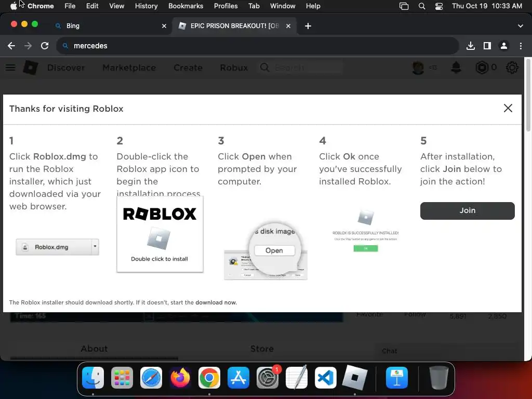Open Chrome from the dock
The height and width of the screenshot is (399, 532).
[x=209, y=378]
